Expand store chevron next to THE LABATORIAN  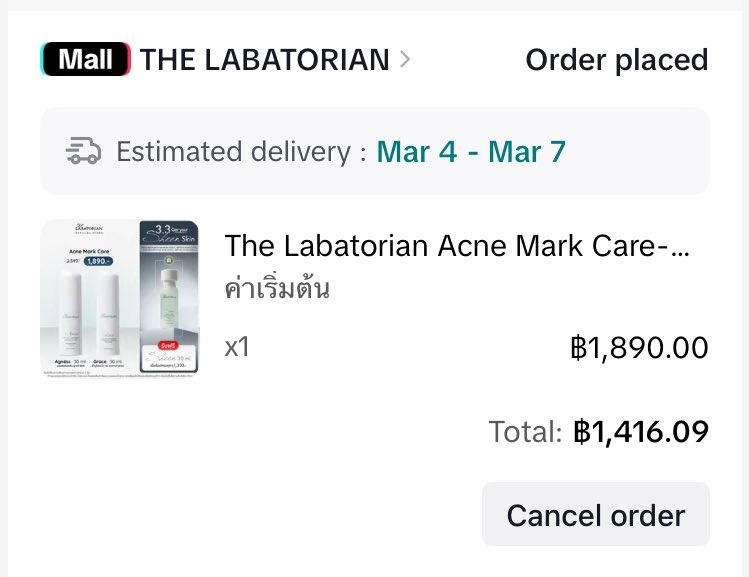[x=405, y=60]
